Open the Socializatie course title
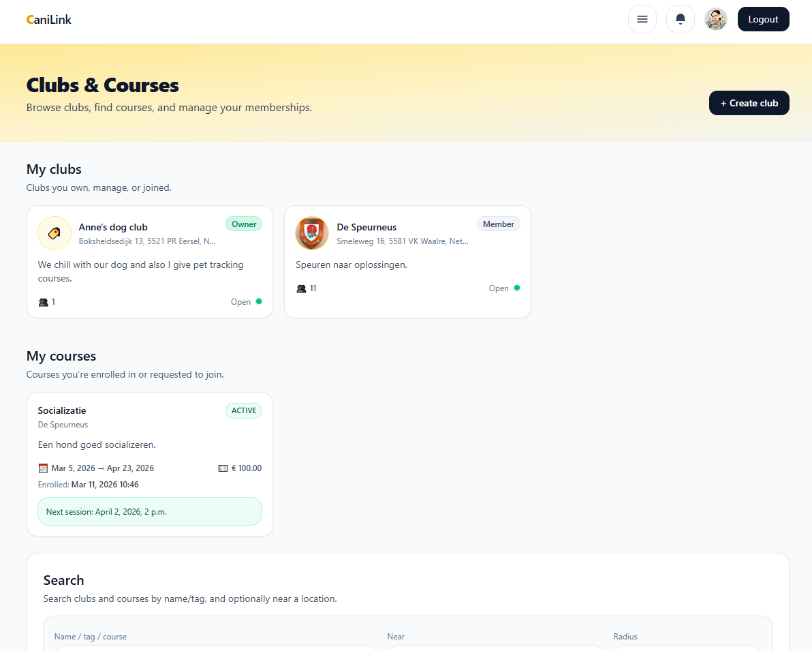Viewport: 812px width, 651px height. 62,410
